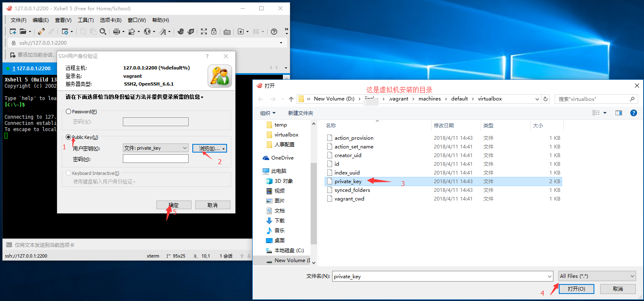This screenshot has width=644, height=301.
Task: Click the keyboard key-mapping icon in Xshell
Action: click(x=227, y=31)
